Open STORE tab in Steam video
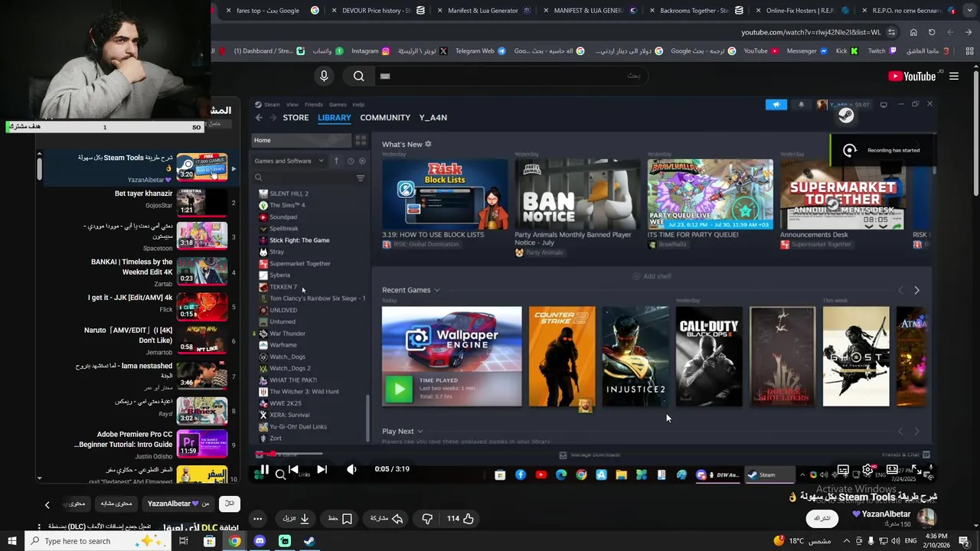The width and height of the screenshot is (980, 551). 296,118
